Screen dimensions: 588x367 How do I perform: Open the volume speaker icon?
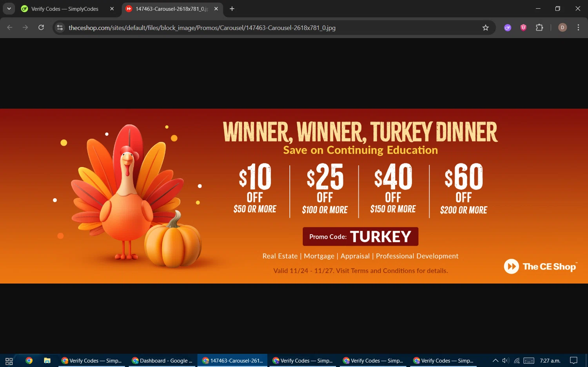click(x=506, y=360)
